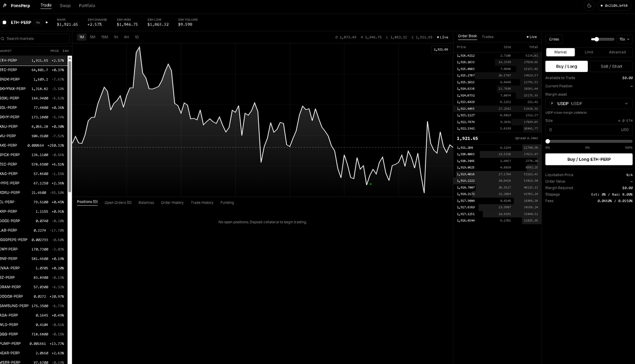635x364 pixels.
Task: Select the 5M chart timeframe
Action: tap(93, 37)
